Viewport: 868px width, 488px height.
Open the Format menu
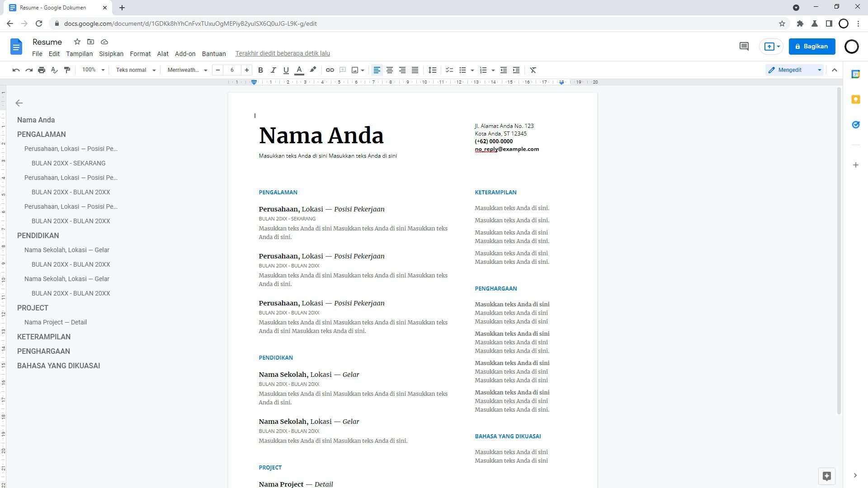(140, 53)
